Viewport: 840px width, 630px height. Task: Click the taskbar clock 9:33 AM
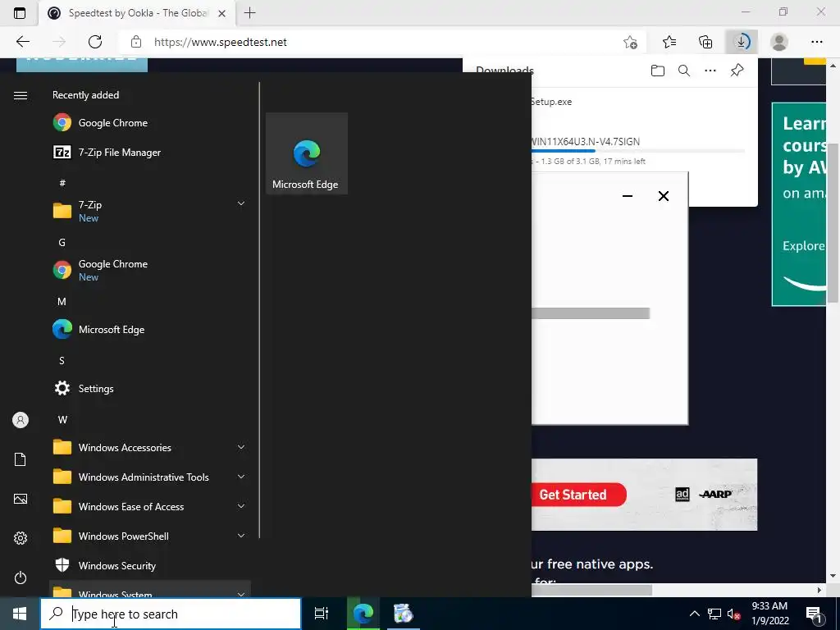769,606
